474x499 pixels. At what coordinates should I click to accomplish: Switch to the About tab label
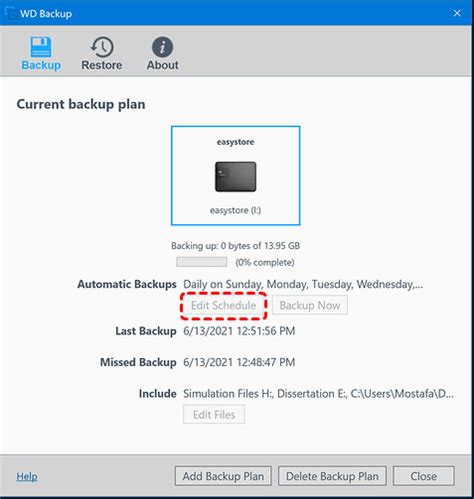click(x=163, y=65)
